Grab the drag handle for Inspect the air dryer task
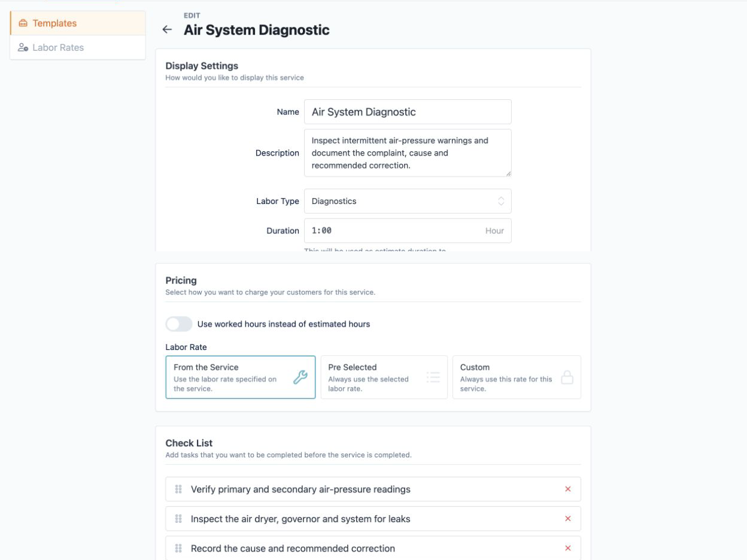The image size is (747, 560). tap(178, 519)
